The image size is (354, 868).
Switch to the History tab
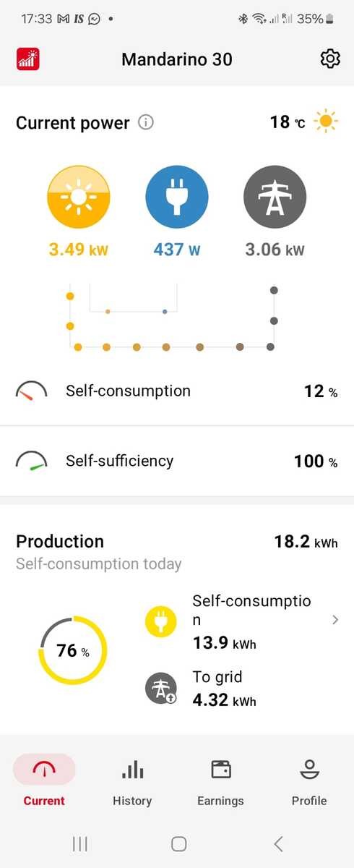[132, 782]
